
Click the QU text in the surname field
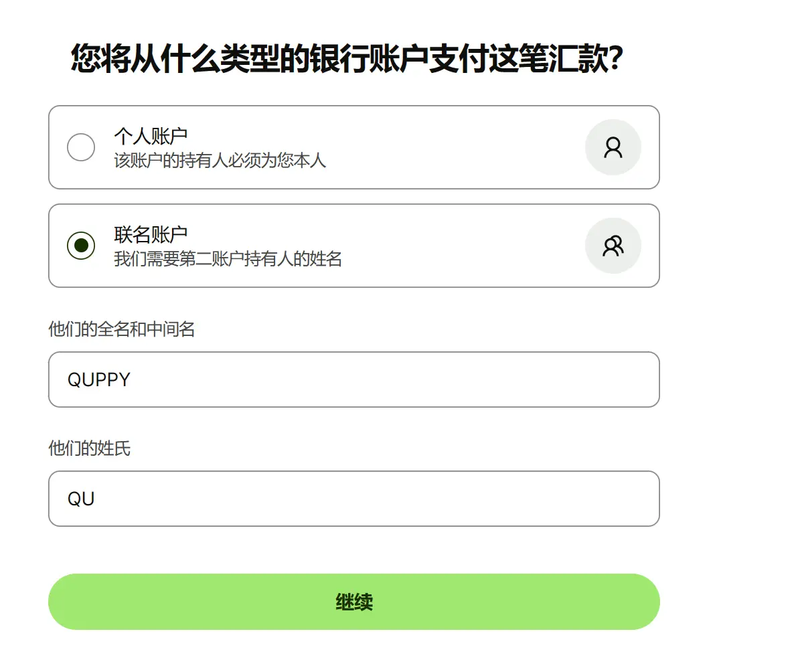tap(81, 499)
